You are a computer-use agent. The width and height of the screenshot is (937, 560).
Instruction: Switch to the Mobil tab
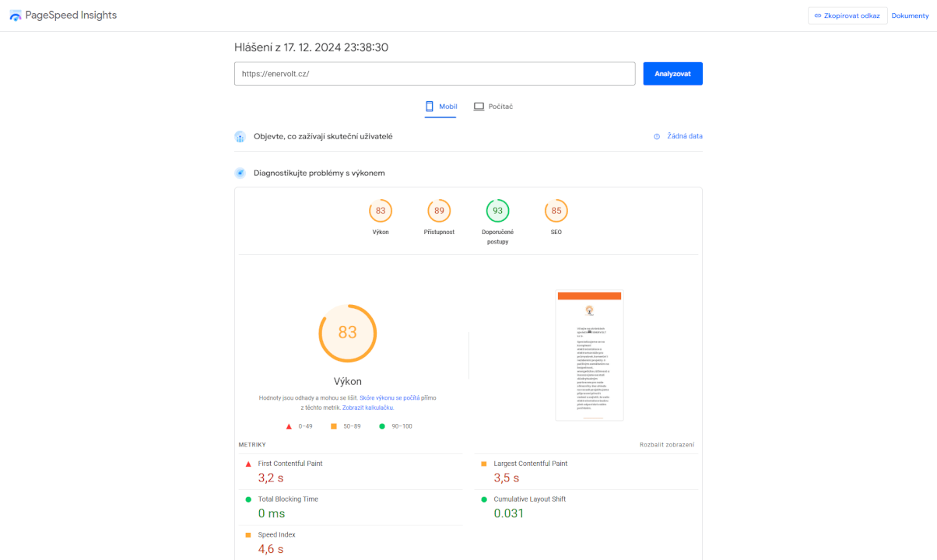coord(440,107)
